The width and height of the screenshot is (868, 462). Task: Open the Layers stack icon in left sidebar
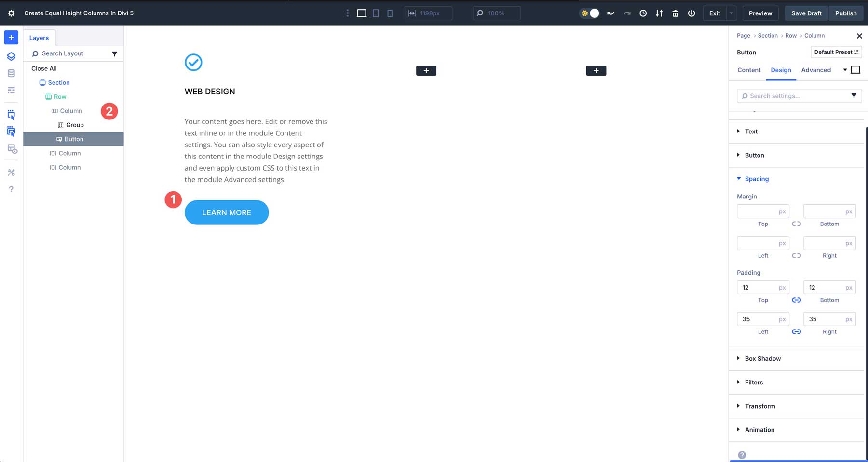pyautogui.click(x=11, y=56)
